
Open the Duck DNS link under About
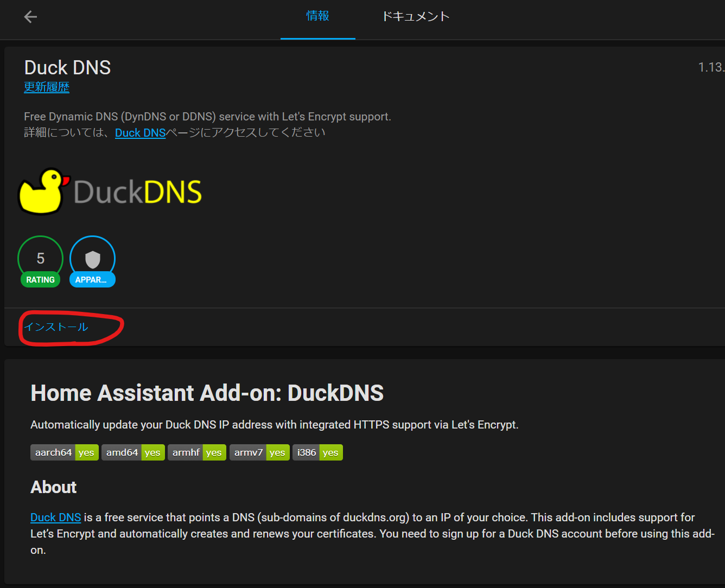click(x=55, y=517)
